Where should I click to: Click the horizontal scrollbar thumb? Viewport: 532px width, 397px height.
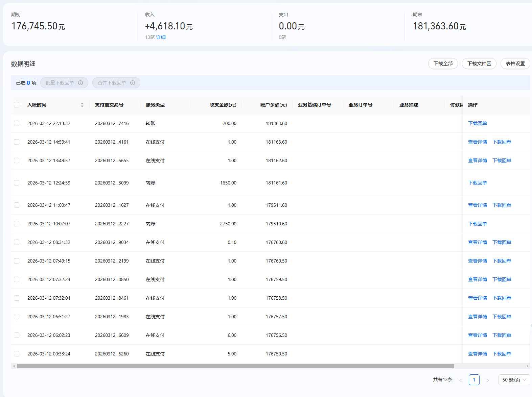235,366
